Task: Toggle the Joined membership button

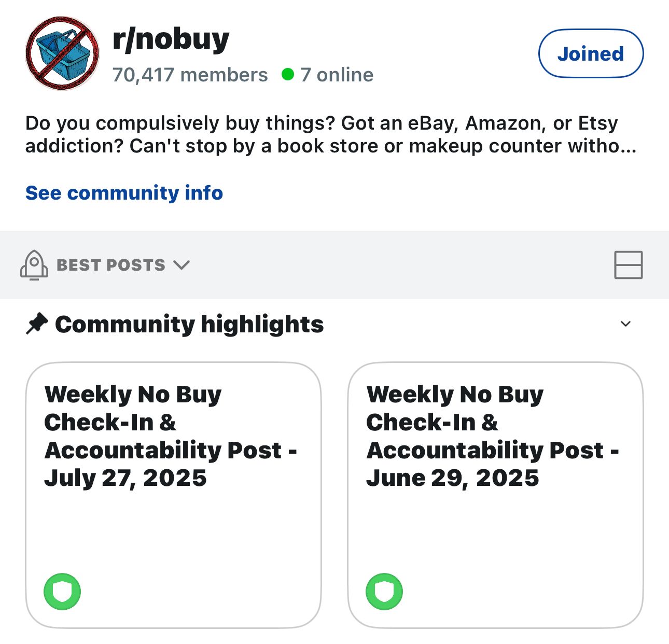Action: tap(591, 53)
